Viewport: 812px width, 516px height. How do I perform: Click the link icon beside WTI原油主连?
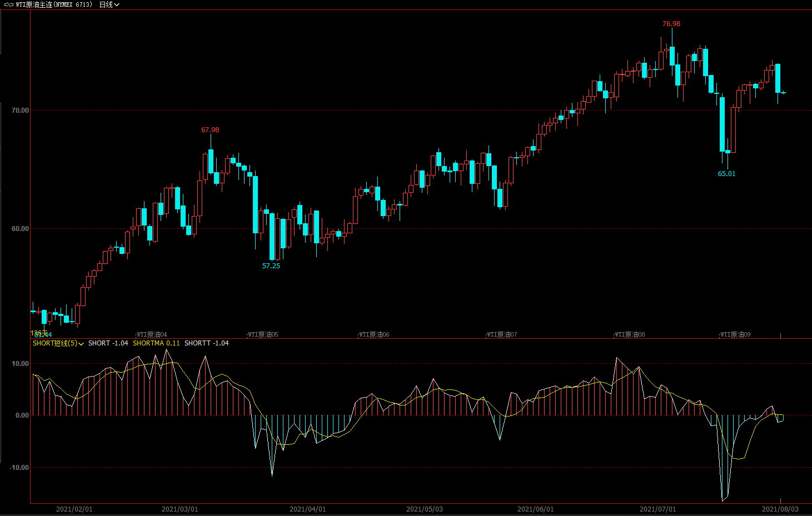click(x=8, y=4)
